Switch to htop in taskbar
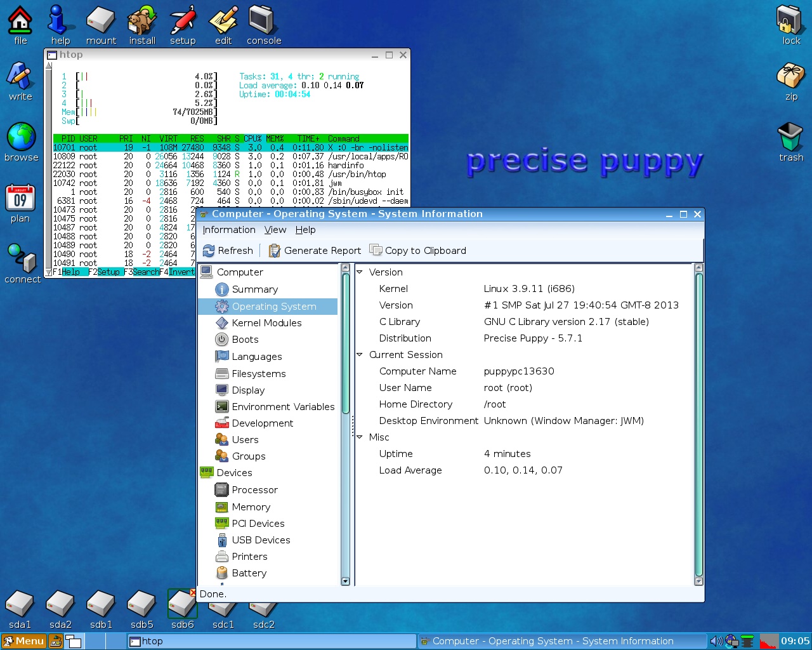This screenshot has height=650, width=812. [272, 641]
